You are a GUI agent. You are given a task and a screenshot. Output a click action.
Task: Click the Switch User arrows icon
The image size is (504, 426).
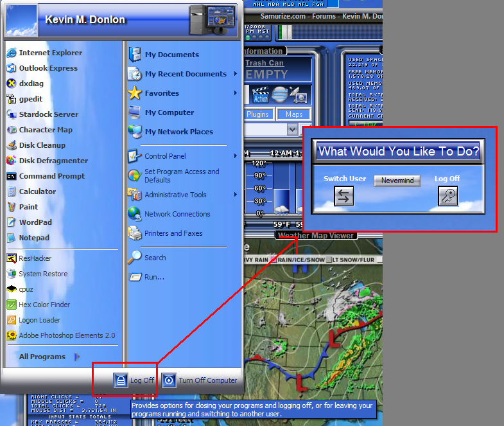click(x=344, y=196)
